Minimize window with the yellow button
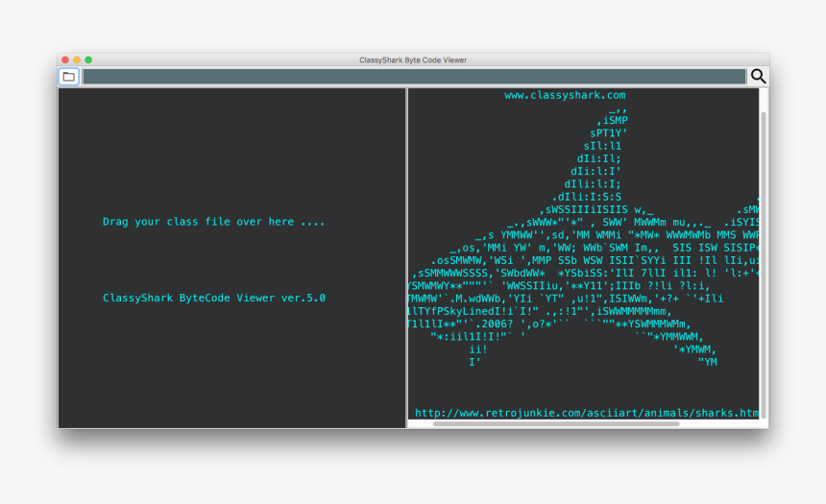Screen dimensions: 826x504 (x=77, y=60)
